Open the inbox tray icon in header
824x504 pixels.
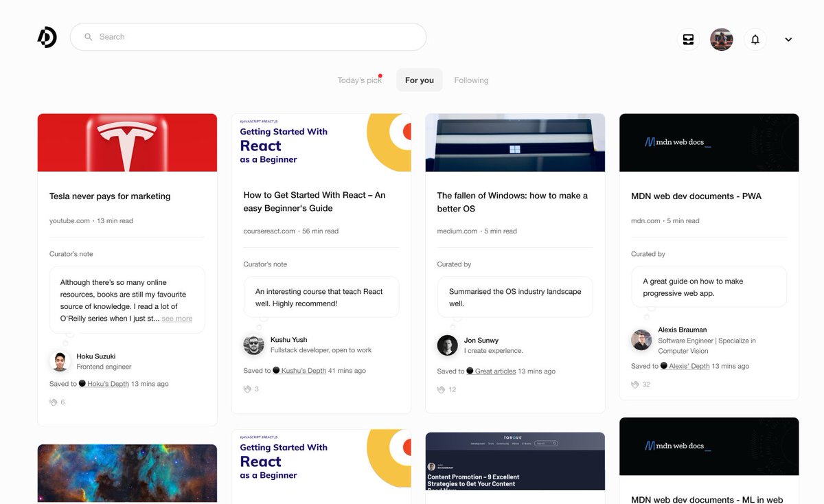tap(688, 39)
